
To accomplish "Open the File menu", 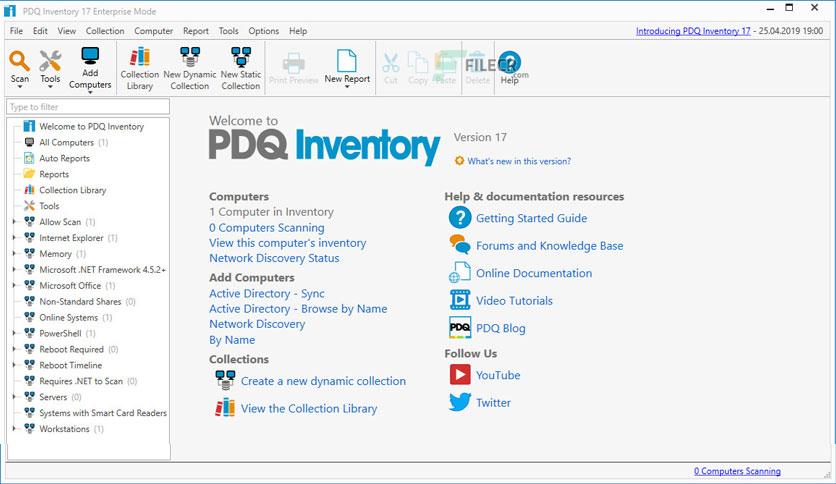I will pos(17,31).
